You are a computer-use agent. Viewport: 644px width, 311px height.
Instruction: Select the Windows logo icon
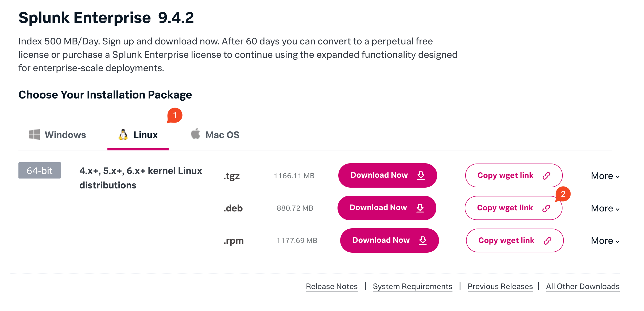point(34,135)
